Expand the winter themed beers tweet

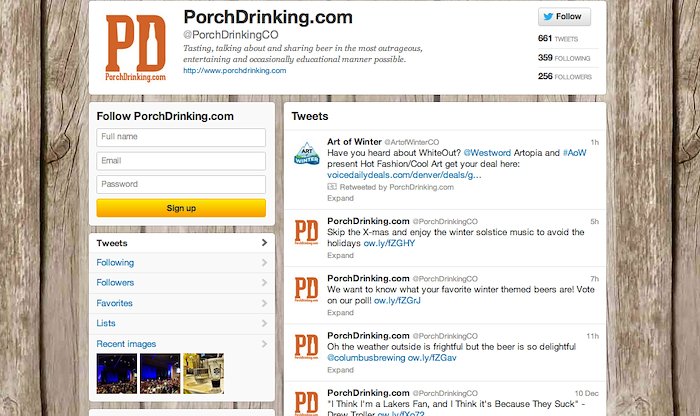coord(340,312)
